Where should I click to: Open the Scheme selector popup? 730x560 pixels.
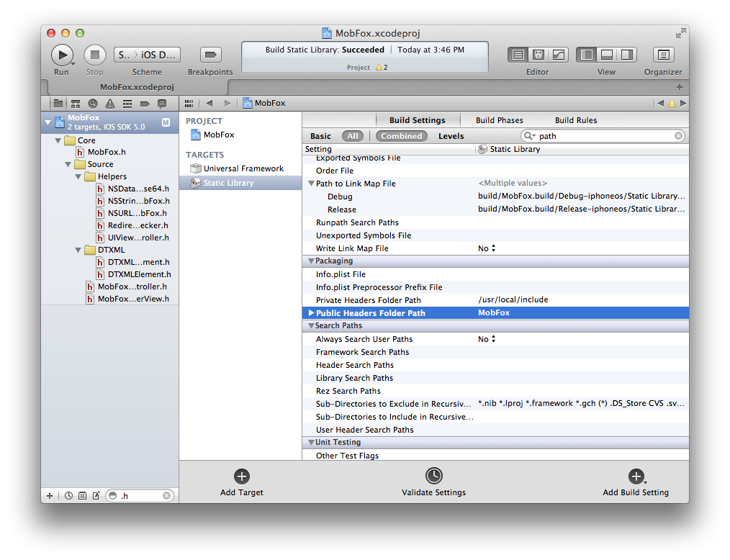coord(147,55)
